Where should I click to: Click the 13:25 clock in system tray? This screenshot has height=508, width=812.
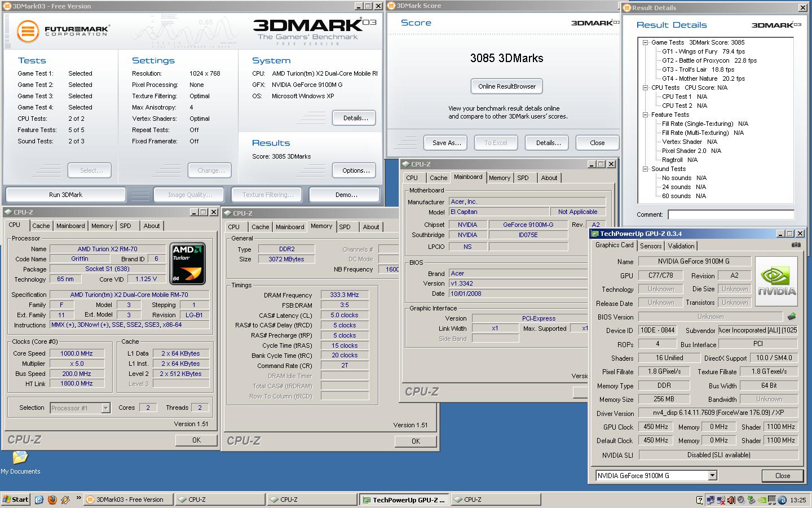coord(798,500)
